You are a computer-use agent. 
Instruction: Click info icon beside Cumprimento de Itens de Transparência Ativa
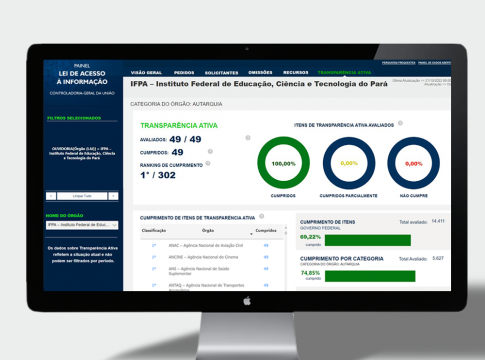tap(262, 216)
